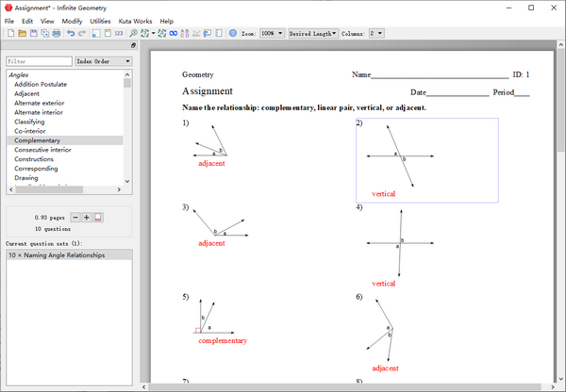Click the infinity symbol toolbar icon
The image size is (566, 392).
point(174,33)
